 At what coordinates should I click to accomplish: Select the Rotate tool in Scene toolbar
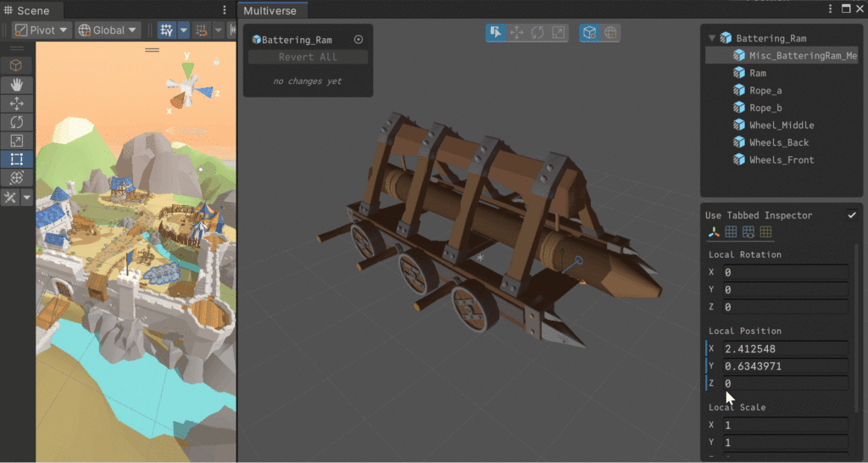click(x=17, y=122)
